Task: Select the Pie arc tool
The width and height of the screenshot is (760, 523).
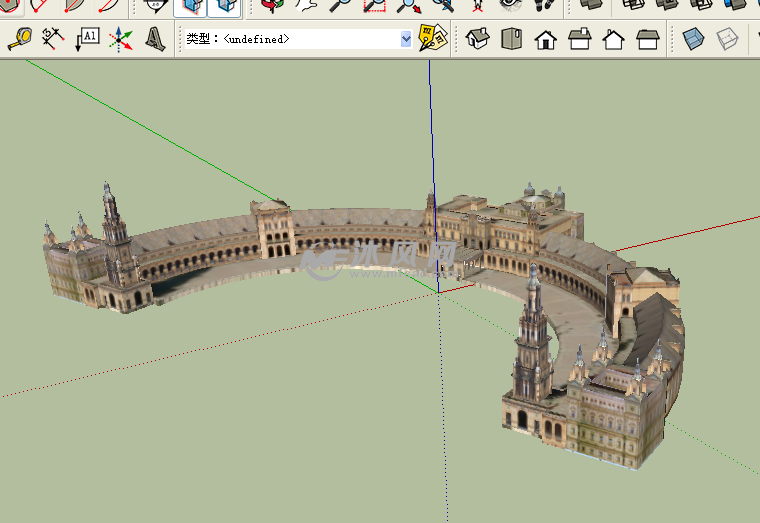Action: 73,6
